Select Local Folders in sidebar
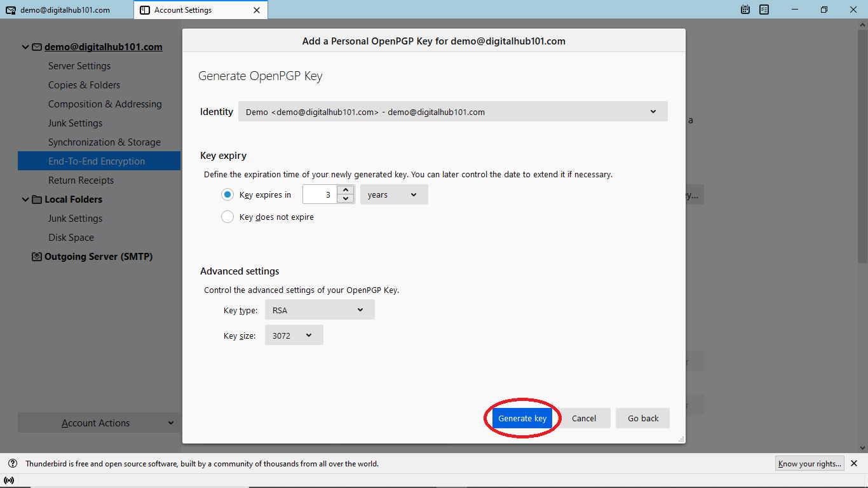The width and height of the screenshot is (868, 488). (x=73, y=199)
